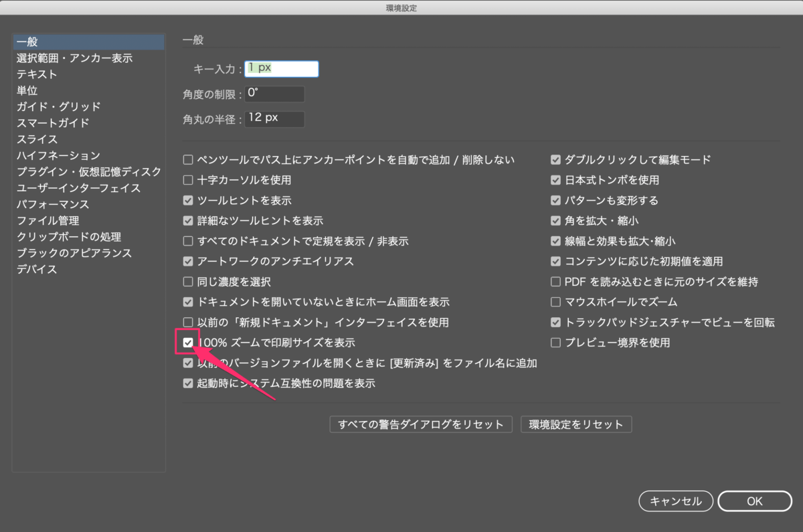Uncheck 詳細なツールヒントを表示

click(188, 220)
